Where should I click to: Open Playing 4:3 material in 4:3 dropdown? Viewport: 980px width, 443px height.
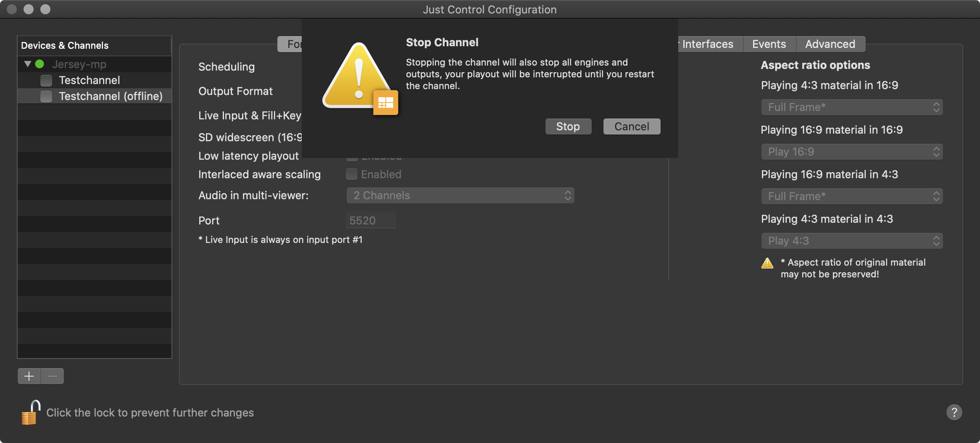point(852,241)
